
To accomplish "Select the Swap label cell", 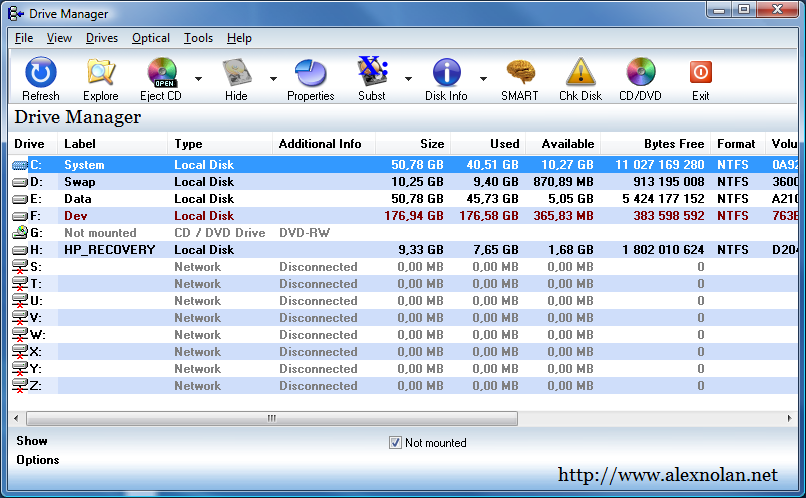I will 80,182.
